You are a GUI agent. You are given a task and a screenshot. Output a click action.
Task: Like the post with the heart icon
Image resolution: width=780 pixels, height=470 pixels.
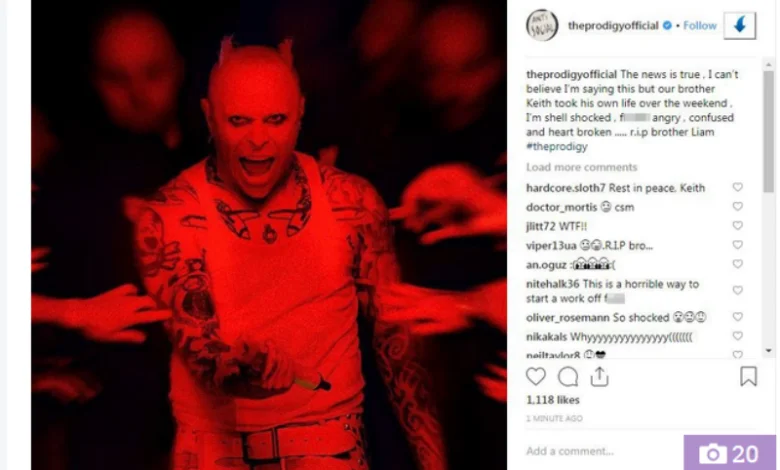pos(536,376)
